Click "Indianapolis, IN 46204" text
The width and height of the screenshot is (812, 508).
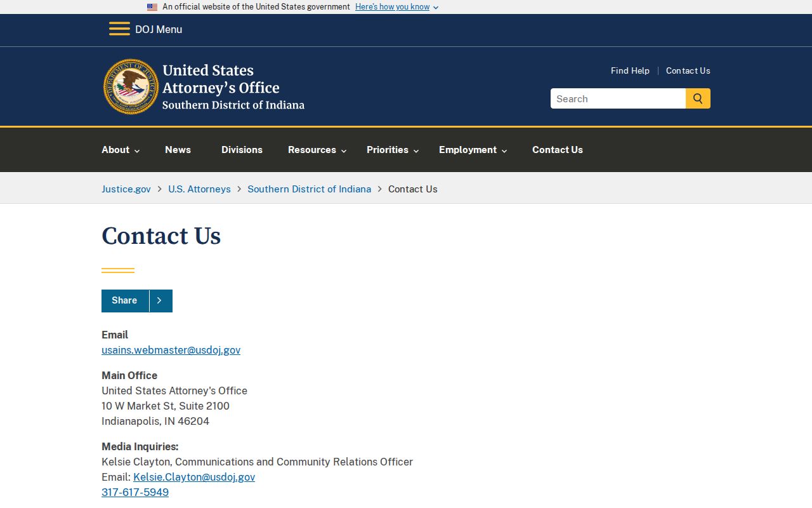tap(155, 421)
